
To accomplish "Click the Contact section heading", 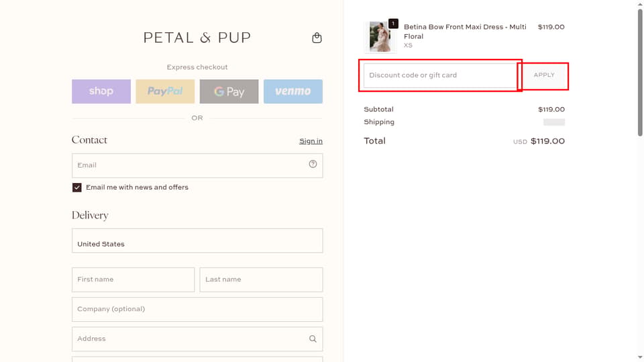I will [89, 140].
